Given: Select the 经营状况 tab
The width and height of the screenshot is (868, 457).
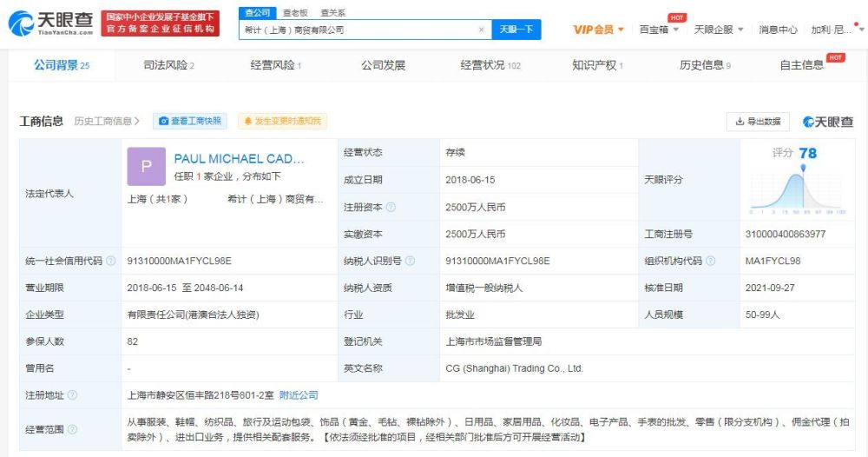Looking at the screenshot, I should [x=490, y=65].
